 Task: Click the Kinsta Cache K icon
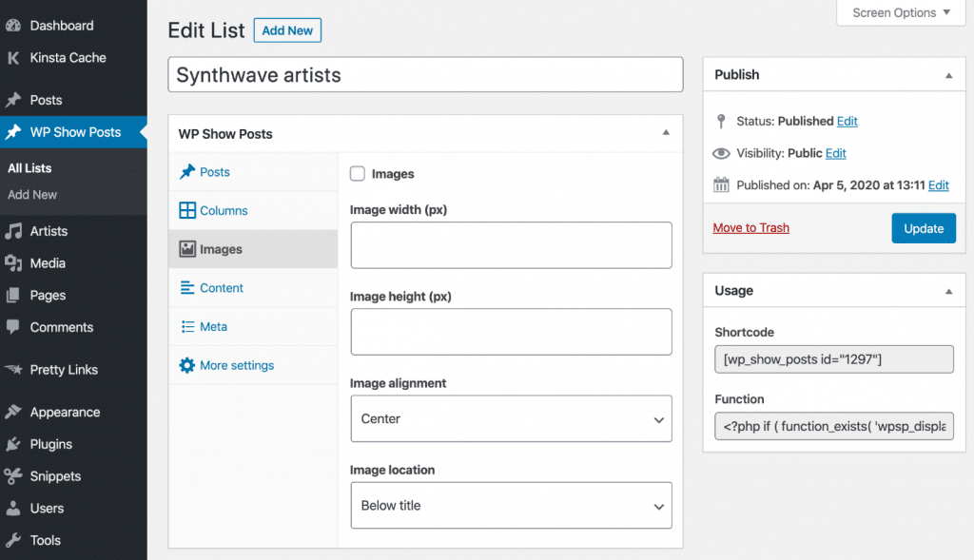[x=13, y=58]
